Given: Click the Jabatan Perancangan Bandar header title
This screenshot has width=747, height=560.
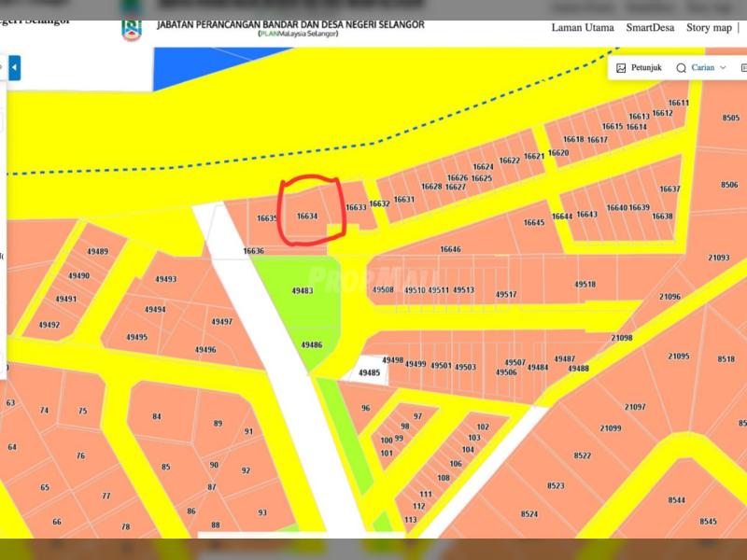Looking at the screenshot, I should click(x=290, y=24).
